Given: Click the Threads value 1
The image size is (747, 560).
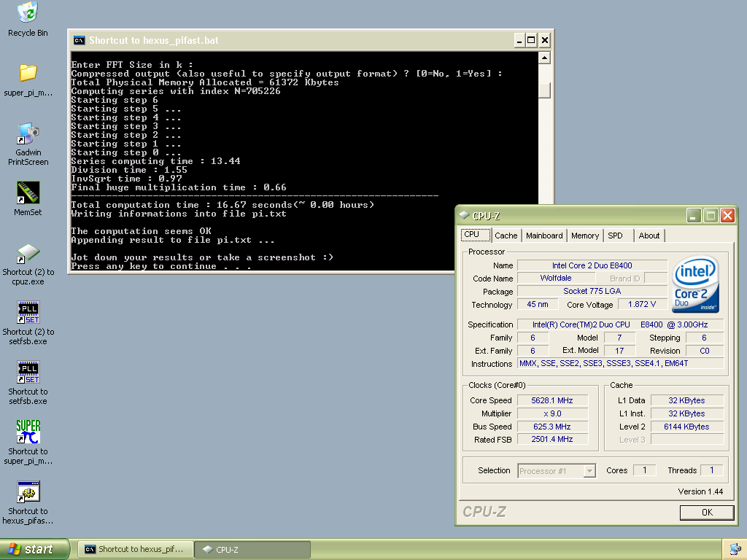Looking at the screenshot, I should pos(712,470).
